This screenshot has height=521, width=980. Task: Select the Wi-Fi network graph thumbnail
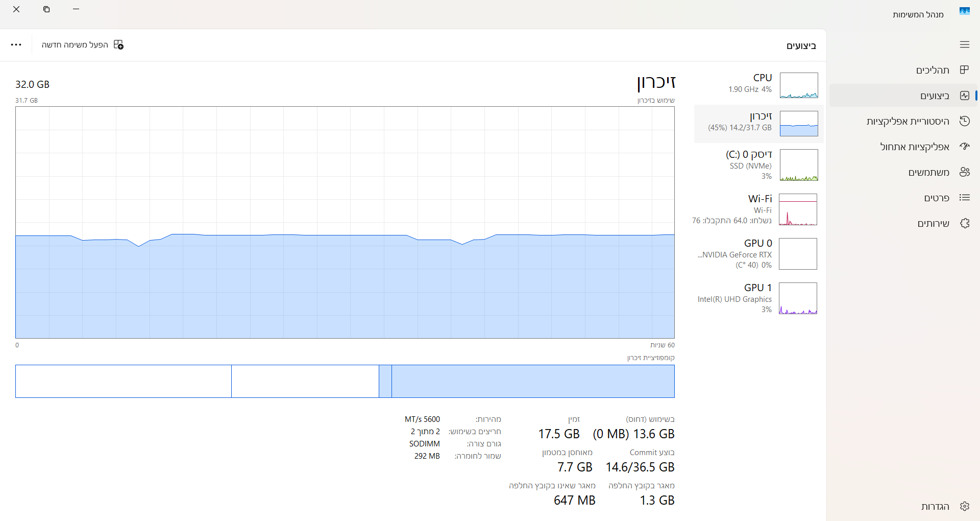pyautogui.click(x=798, y=209)
